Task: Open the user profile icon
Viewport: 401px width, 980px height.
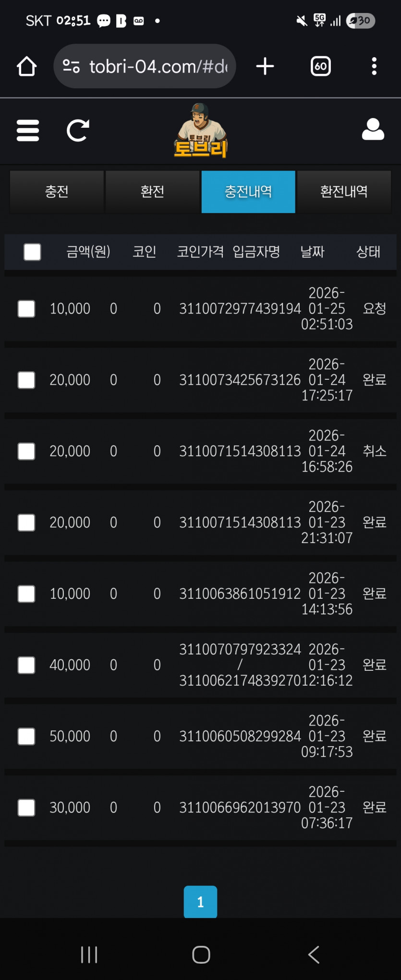Action: 373,130
